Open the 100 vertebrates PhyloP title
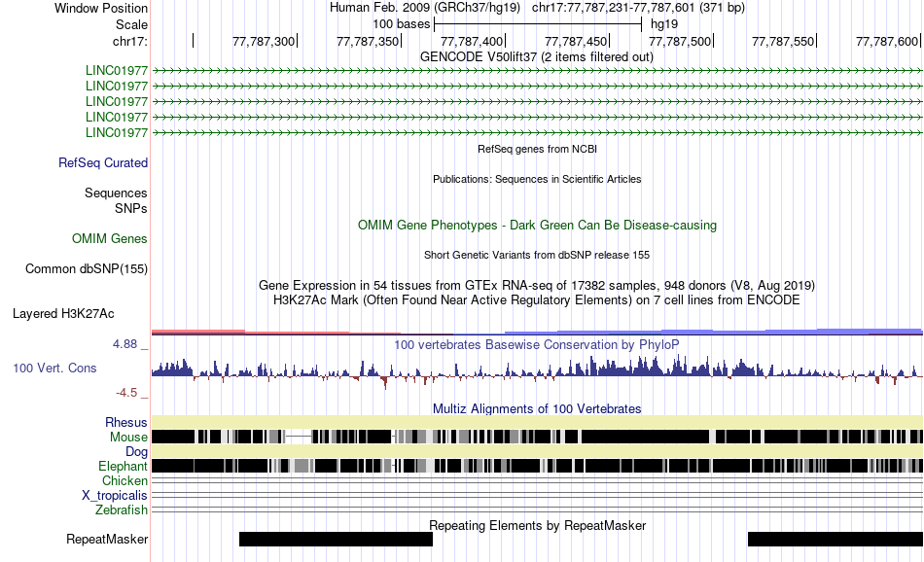The image size is (924, 562). (x=537, y=344)
